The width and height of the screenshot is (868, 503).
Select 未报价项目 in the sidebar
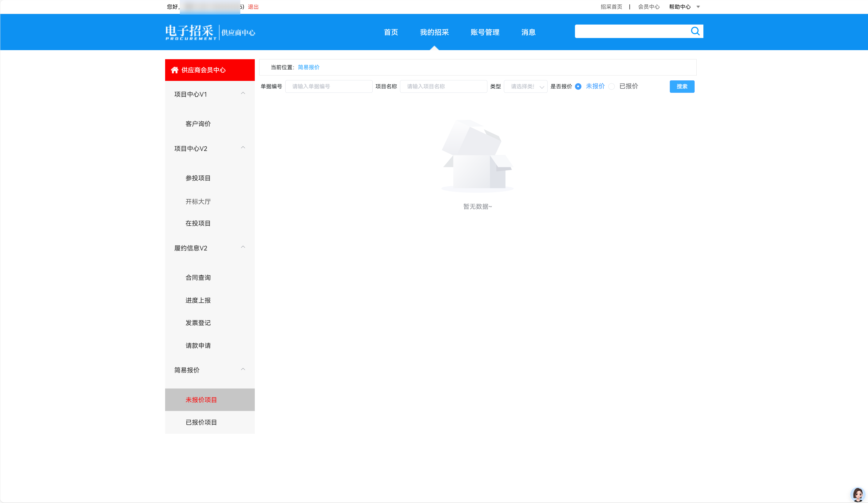click(x=210, y=400)
